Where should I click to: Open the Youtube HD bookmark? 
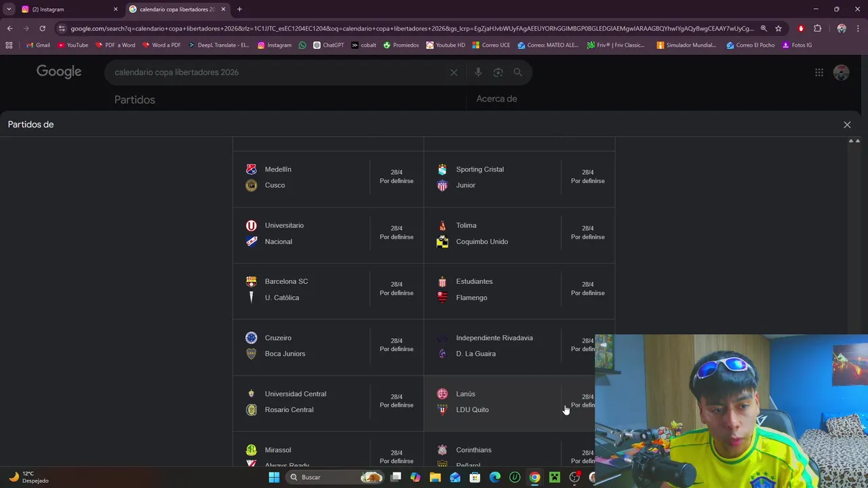tap(446, 45)
